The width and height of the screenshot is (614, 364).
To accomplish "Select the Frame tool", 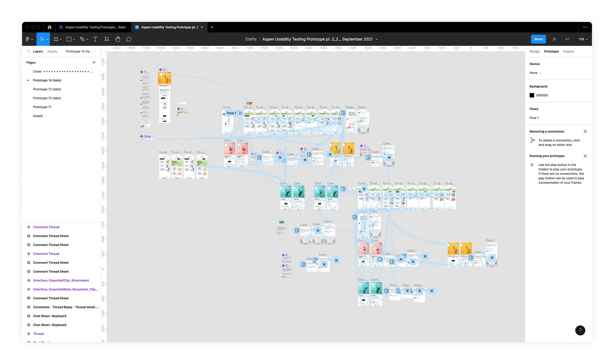I will point(56,39).
